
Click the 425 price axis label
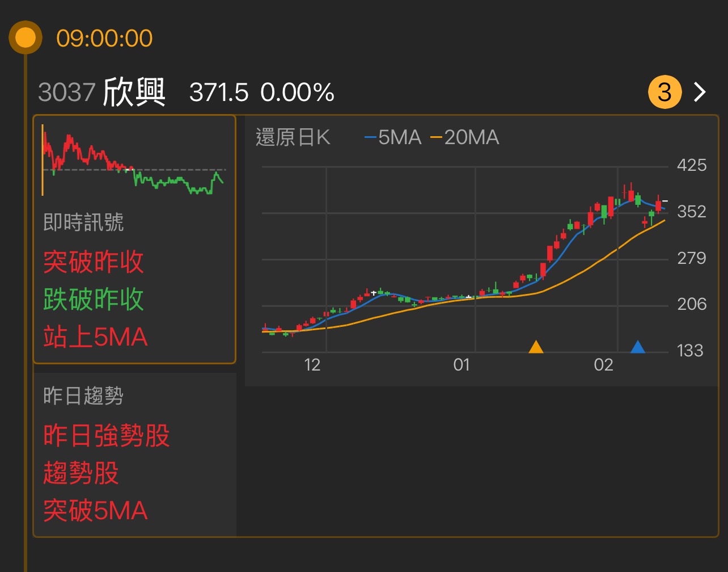[691, 166]
